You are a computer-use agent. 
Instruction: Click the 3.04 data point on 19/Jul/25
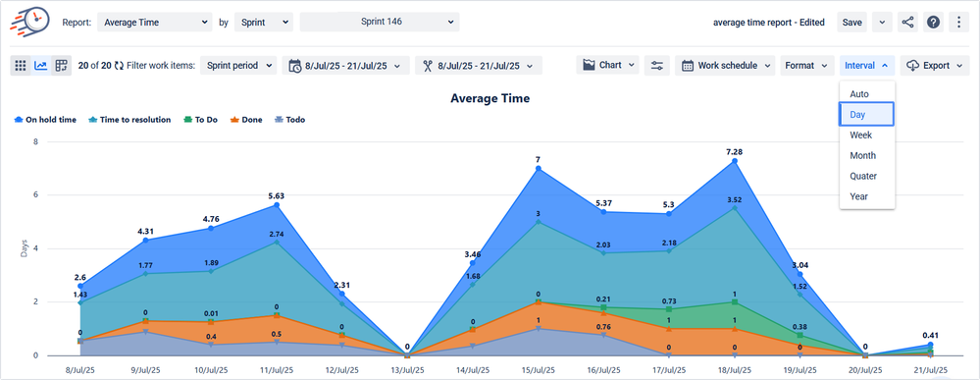[x=800, y=274]
